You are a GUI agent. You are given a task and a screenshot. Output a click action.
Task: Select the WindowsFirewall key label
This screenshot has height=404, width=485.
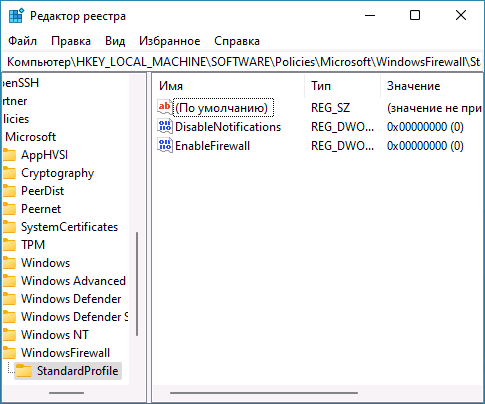tap(65, 353)
